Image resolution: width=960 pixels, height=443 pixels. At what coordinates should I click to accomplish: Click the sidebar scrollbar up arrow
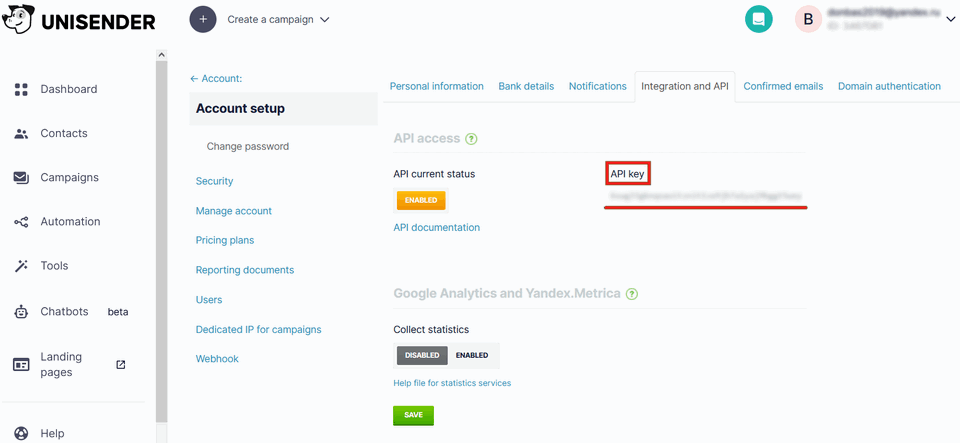[162, 54]
